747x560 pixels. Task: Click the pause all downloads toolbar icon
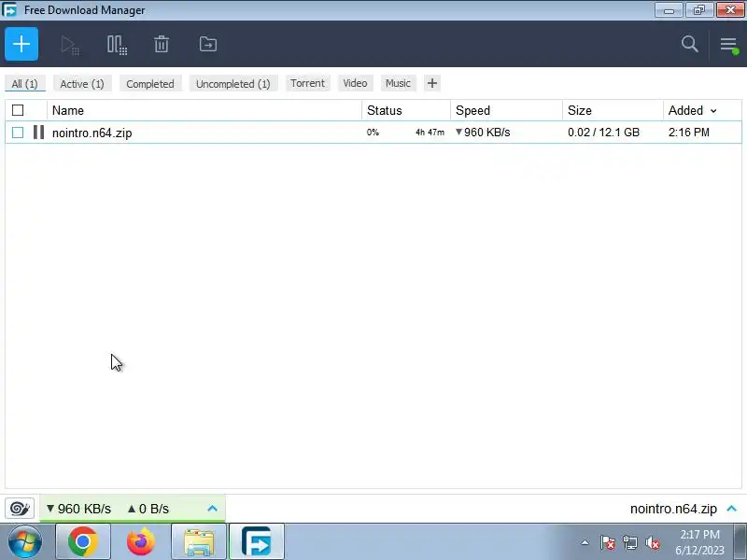(117, 45)
